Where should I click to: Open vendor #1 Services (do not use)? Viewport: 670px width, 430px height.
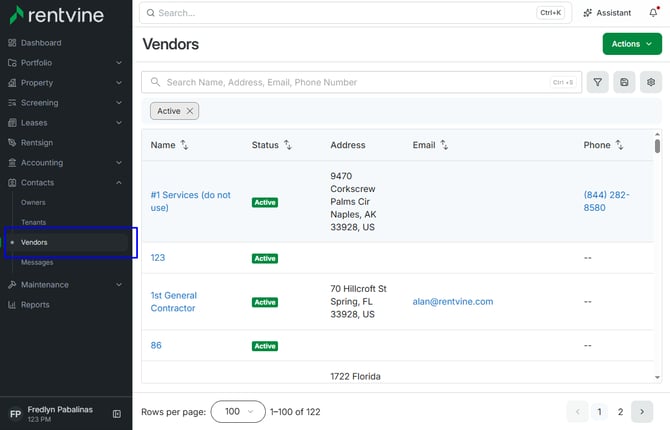(x=190, y=201)
